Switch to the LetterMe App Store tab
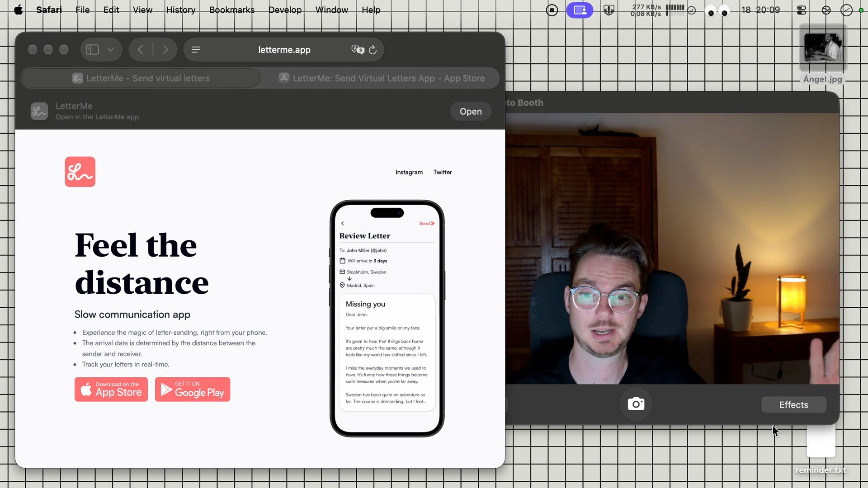The width and height of the screenshot is (868, 488). [x=381, y=78]
